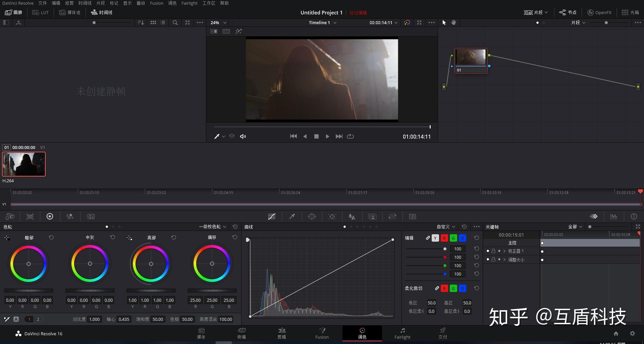
Task: Toggle the 节点 panel button
Action: pyautogui.click(x=568, y=12)
